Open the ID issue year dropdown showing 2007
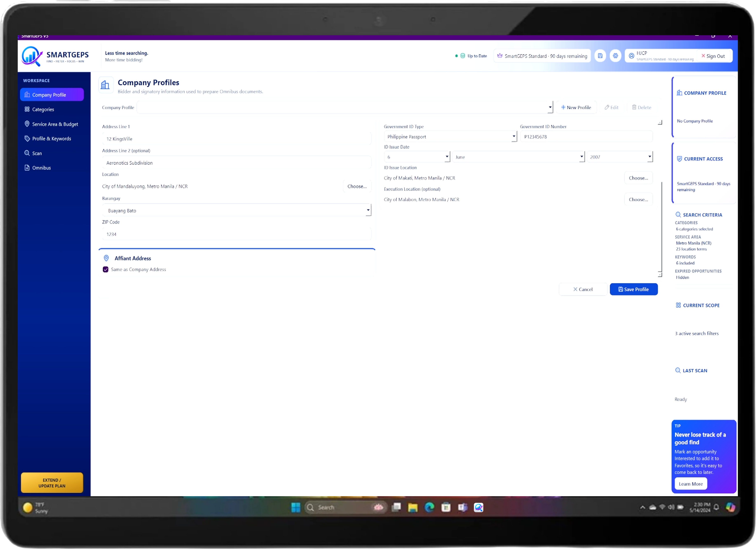 pyautogui.click(x=620, y=157)
